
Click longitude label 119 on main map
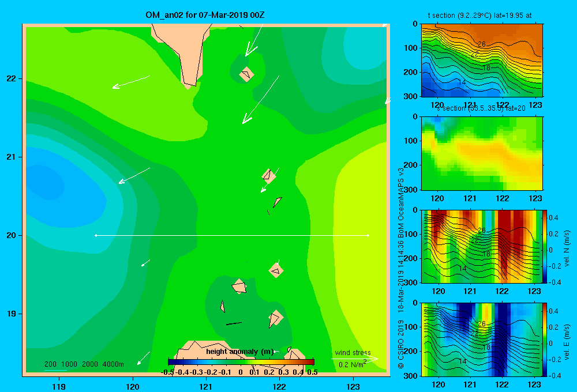(59, 386)
